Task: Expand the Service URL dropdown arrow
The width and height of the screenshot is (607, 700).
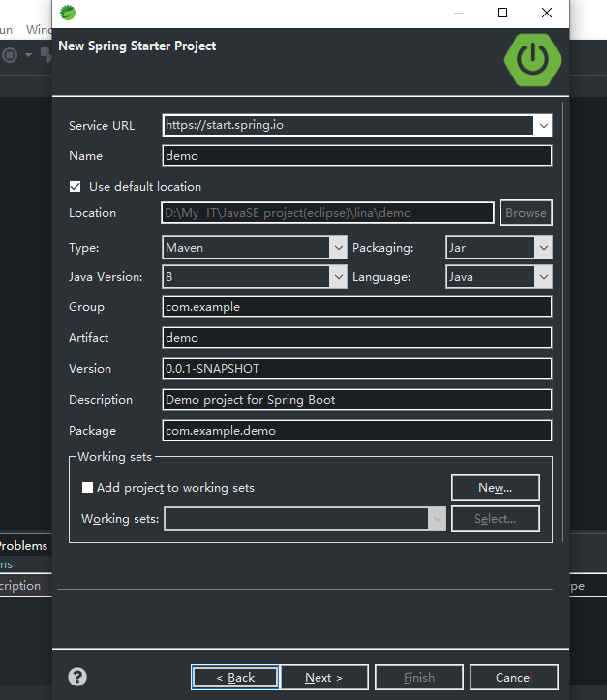Action: pyautogui.click(x=544, y=126)
